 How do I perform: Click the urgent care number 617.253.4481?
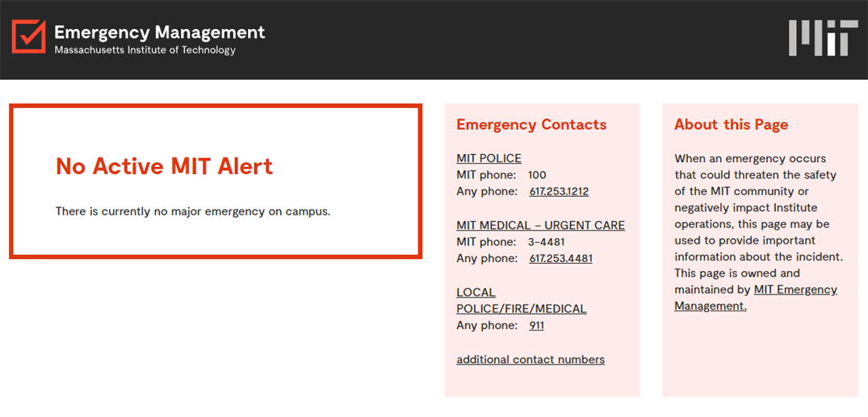point(560,259)
